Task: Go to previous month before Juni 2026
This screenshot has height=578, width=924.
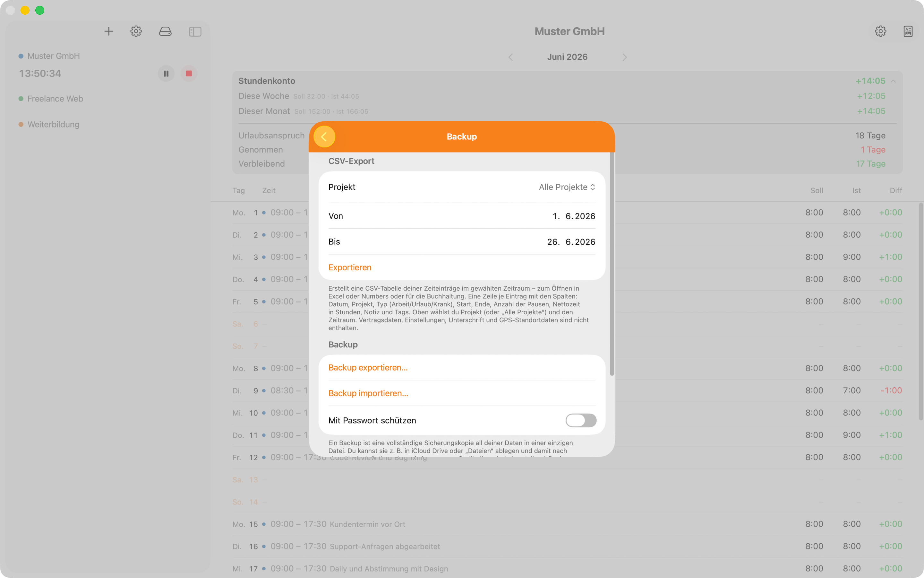Action: (510, 57)
